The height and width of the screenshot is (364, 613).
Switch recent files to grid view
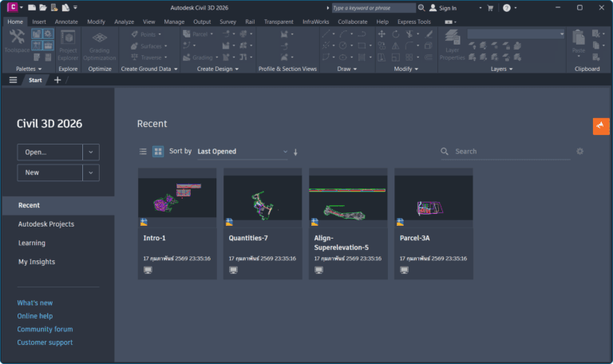pyautogui.click(x=158, y=152)
